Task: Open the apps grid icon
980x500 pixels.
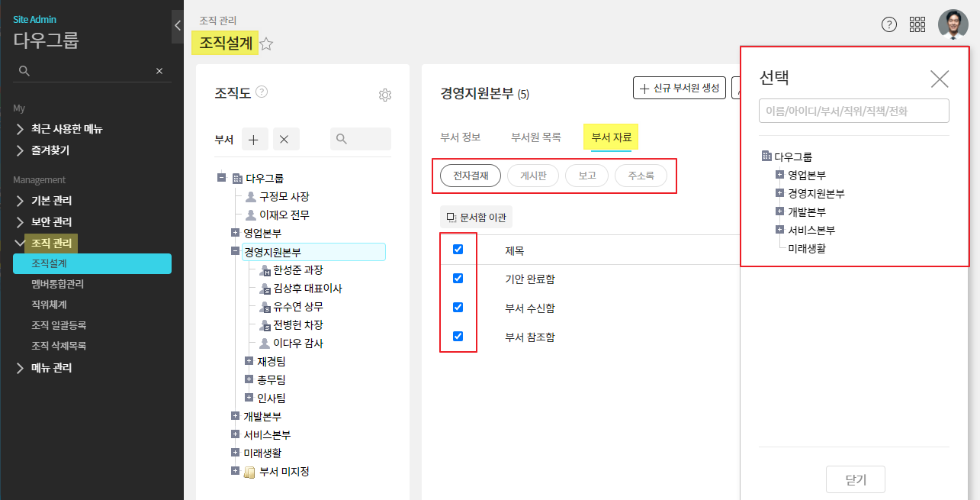Action: point(917,24)
